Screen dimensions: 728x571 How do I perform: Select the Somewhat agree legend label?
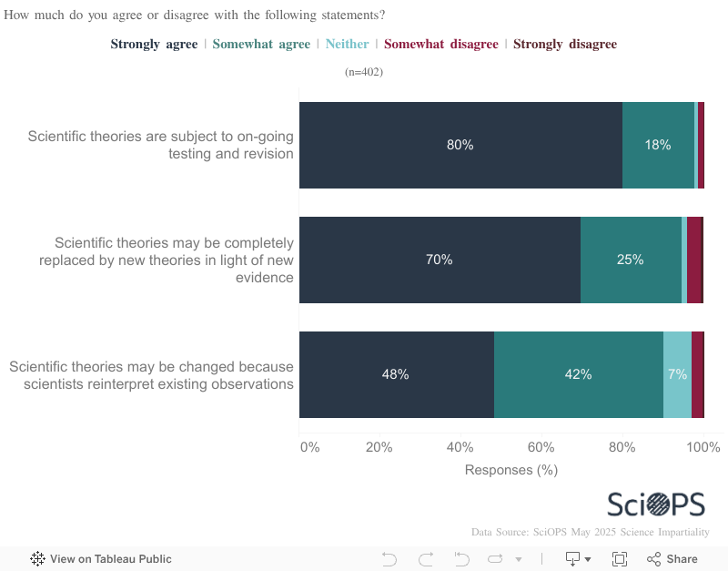(x=261, y=45)
